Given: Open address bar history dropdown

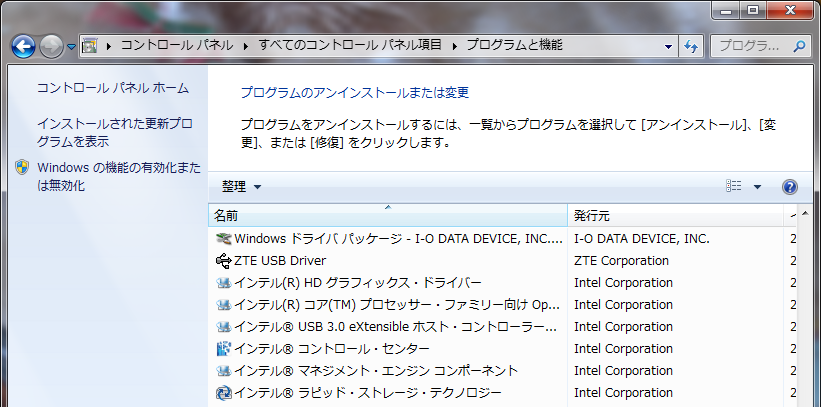Looking at the screenshot, I should (x=668, y=47).
